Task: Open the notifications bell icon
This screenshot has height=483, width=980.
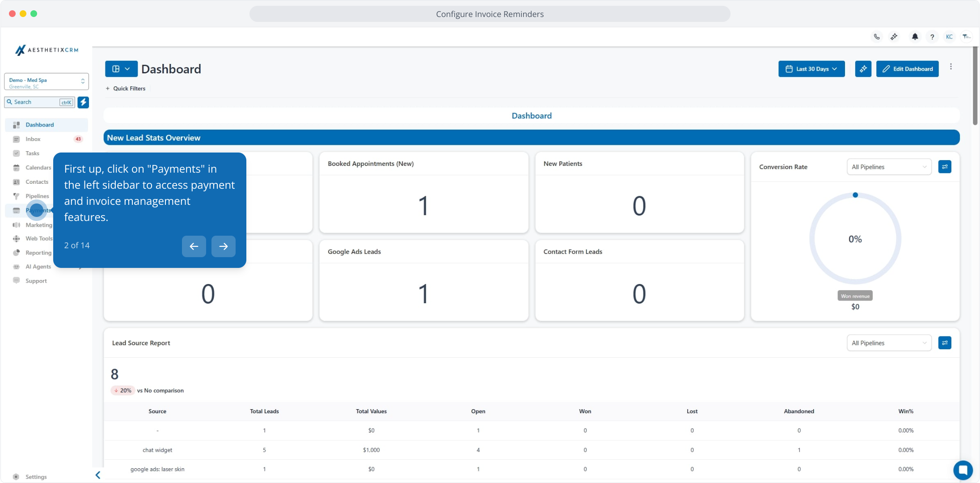Action: pyautogui.click(x=915, y=37)
